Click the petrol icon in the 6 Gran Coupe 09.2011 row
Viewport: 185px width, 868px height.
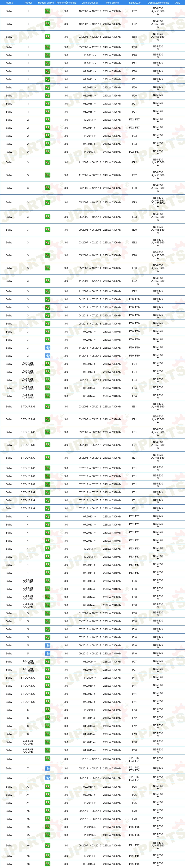(47, 742)
